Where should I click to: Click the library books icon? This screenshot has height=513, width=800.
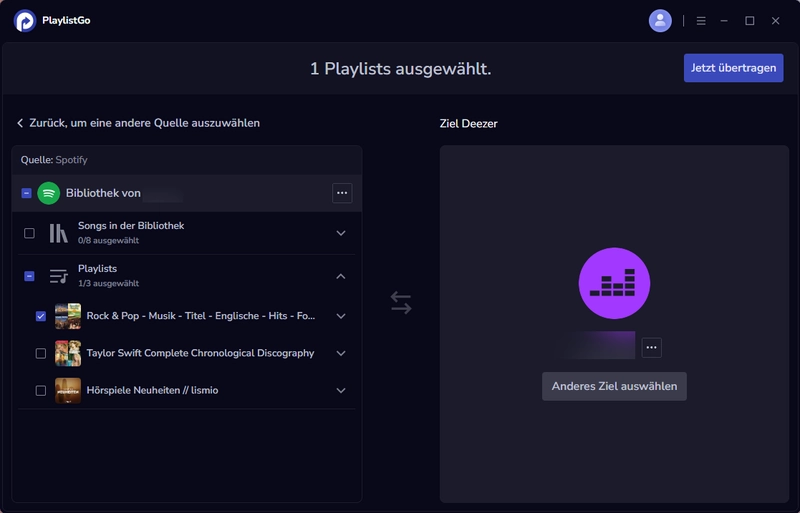coord(59,233)
